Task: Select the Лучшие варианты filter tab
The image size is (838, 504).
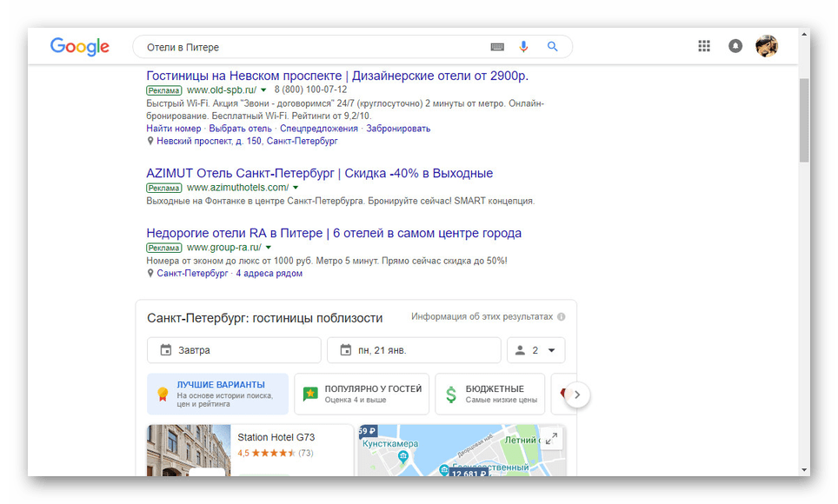Action: coord(217,394)
